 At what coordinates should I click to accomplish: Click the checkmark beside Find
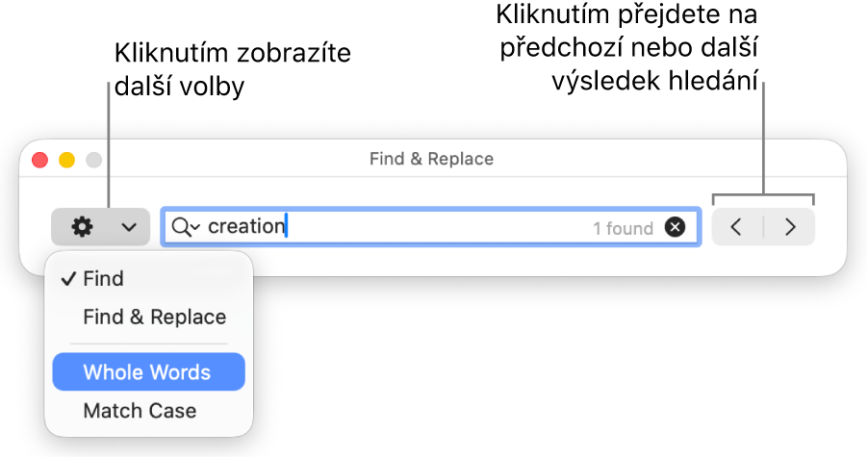pos(67,279)
